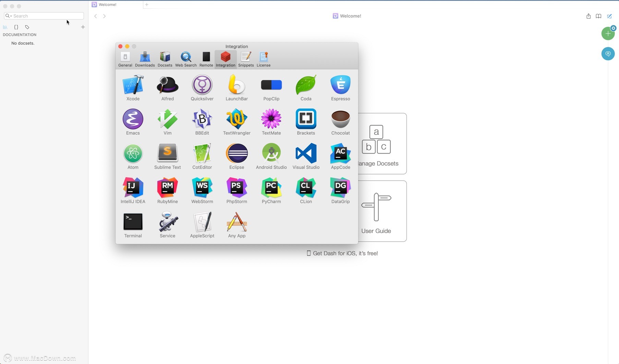This screenshot has height=364, width=619.
Task: Go forward with the right chevron
Action: [105, 16]
